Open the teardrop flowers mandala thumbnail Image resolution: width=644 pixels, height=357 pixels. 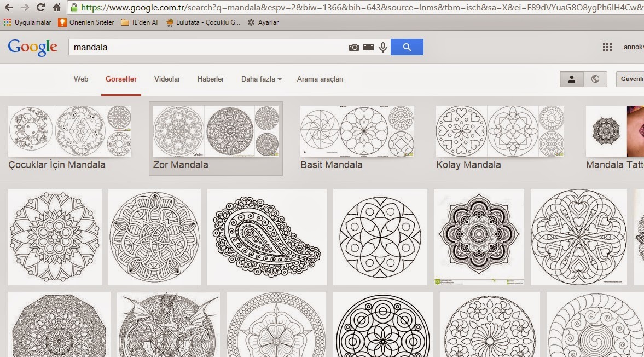pos(490,325)
